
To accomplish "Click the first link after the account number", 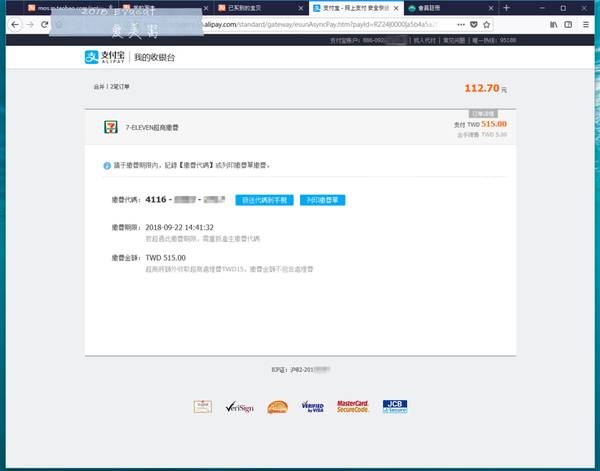I will (424, 40).
